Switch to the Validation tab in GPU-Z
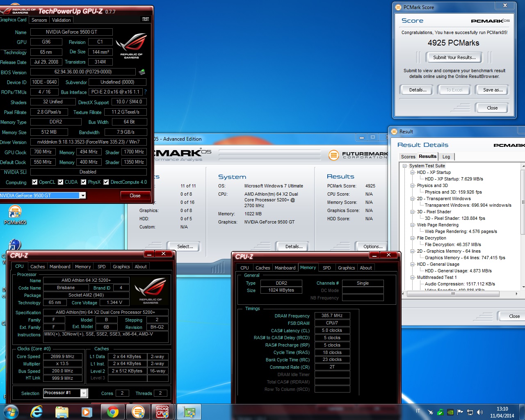 pyautogui.click(x=62, y=20)
